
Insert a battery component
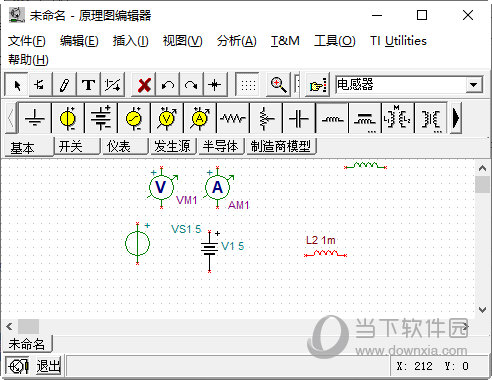point(101,118)
